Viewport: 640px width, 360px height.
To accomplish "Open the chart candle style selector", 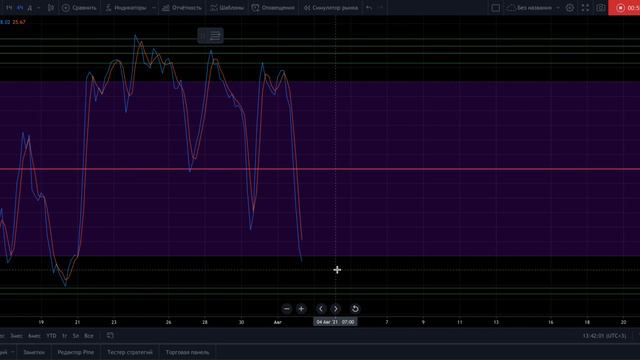I will [x=51, y=8].
